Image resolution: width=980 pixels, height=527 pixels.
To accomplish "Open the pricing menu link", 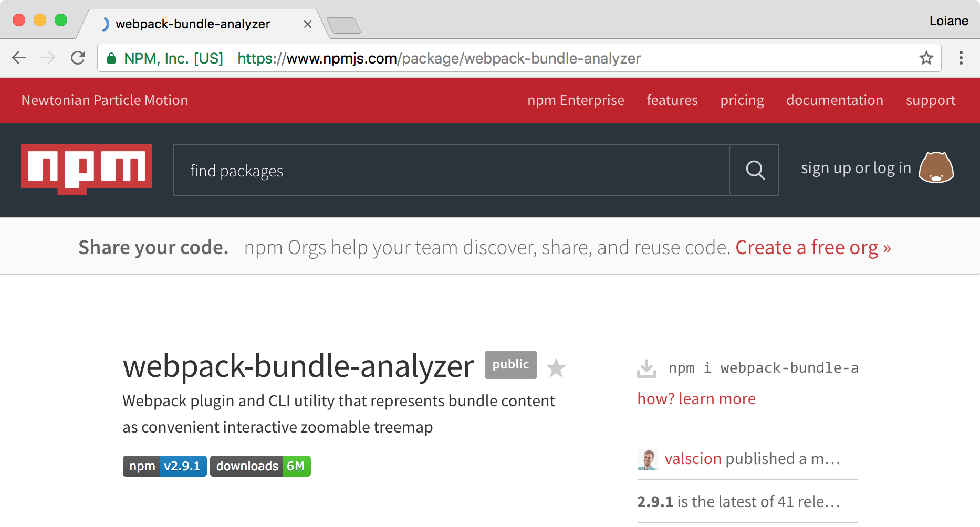I will [742, 100].
